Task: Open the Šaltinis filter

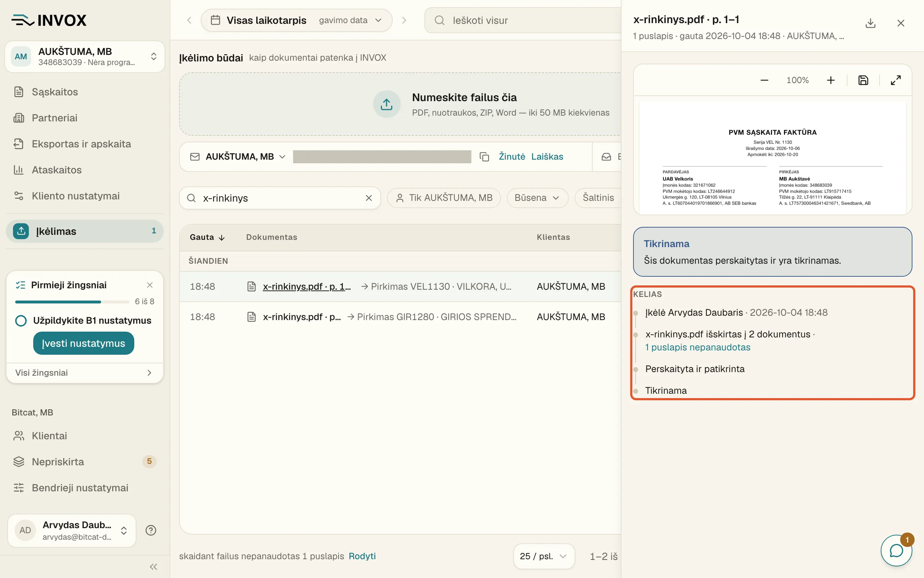Action: coord(598,198)
